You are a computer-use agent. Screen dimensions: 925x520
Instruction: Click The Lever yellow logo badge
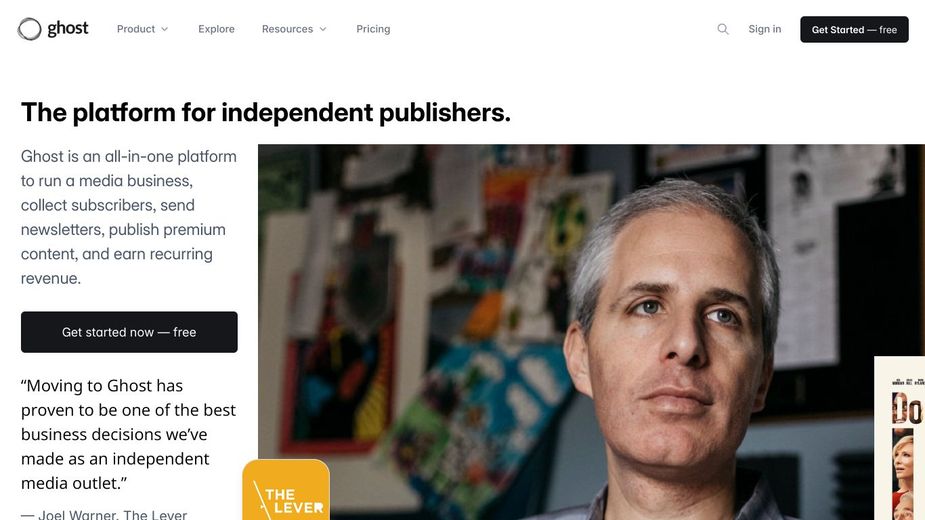click(286, 490)
